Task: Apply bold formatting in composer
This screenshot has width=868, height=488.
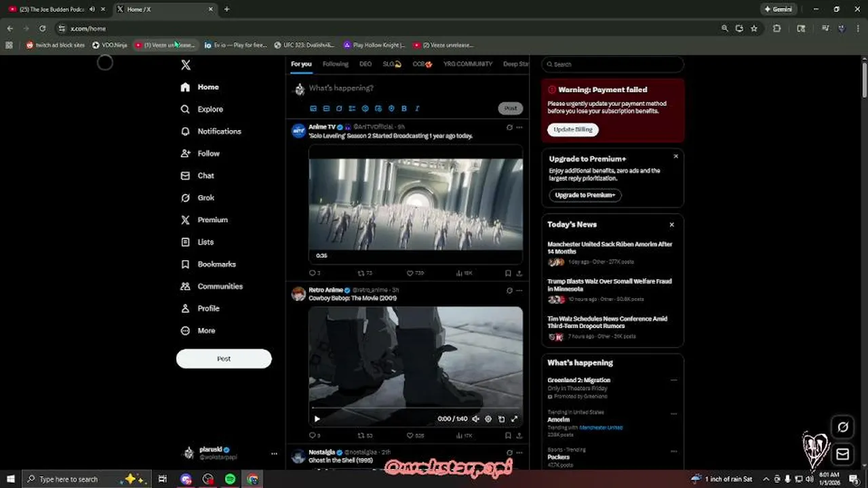Action: coord(404,108)
